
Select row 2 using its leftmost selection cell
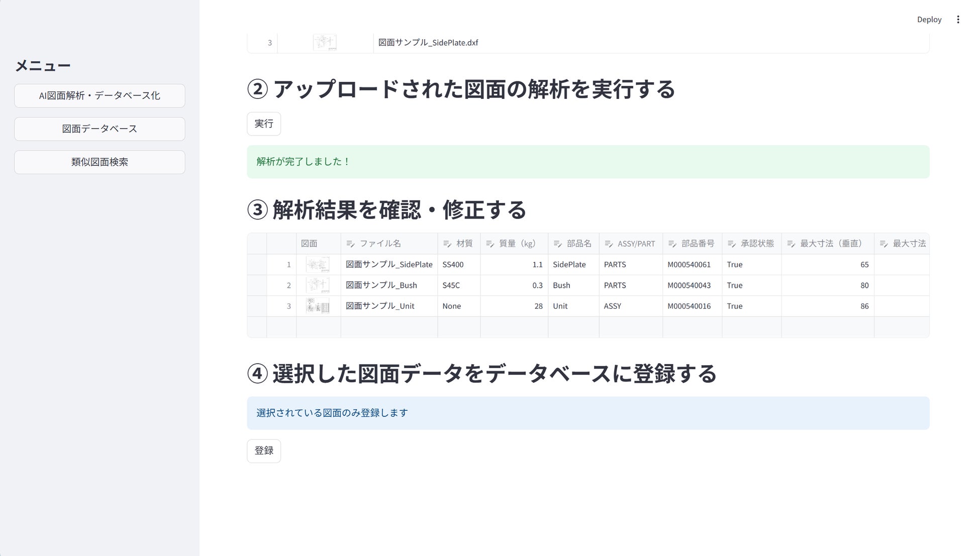(x=257, y=285)
